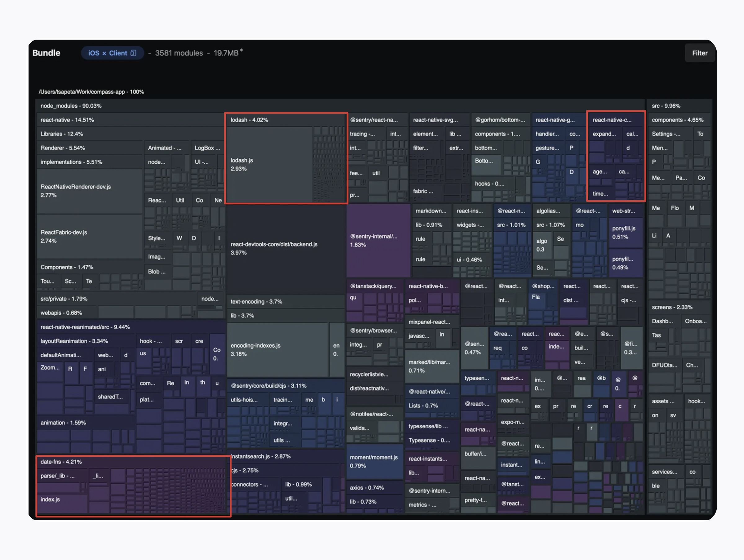Image resolution: width=744 pixels, height=560 pixels.
Task: Open the node_modules - 90.03% group
Action: 340,106
